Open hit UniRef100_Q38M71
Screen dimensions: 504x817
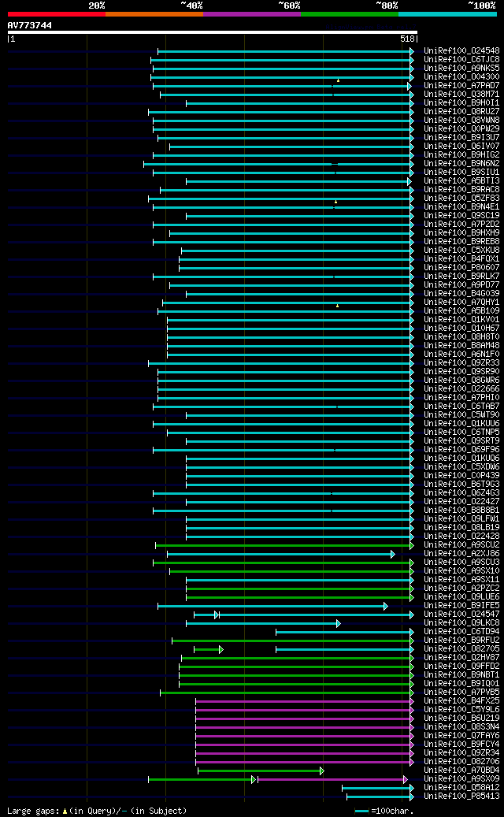[x=461, y=95]
